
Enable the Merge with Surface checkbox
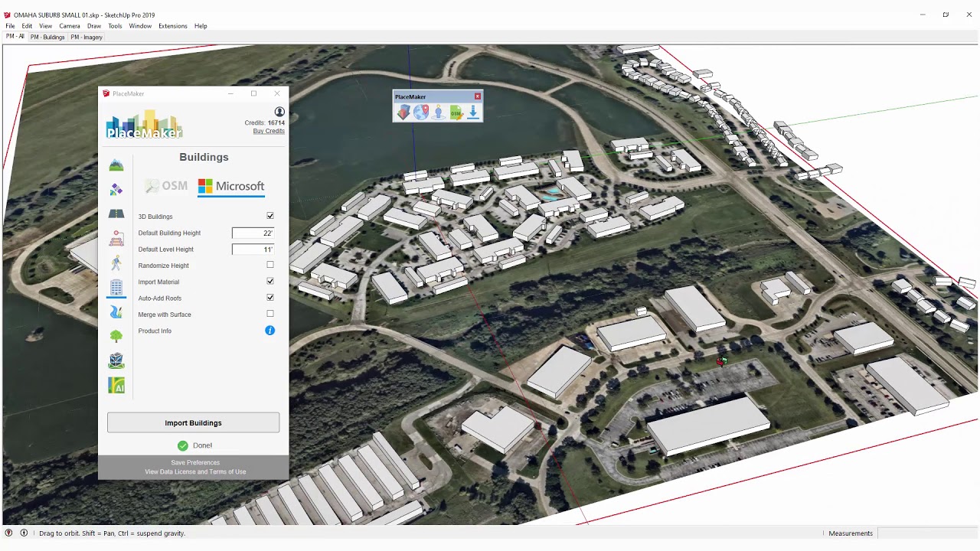[x=269, y=314]
